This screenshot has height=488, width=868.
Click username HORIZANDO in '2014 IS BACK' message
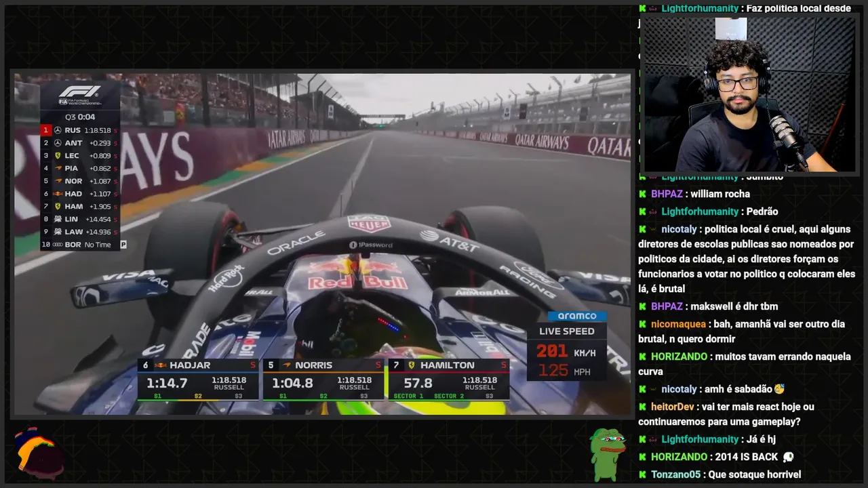pyautogui.click(x=679, y=457)
